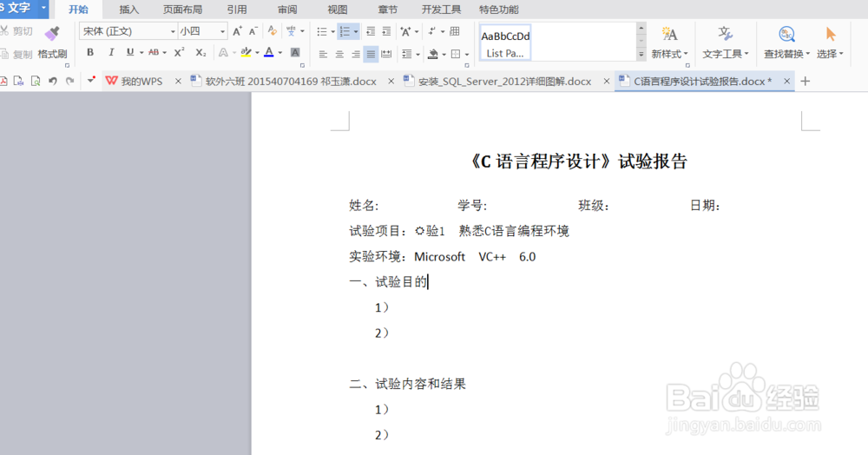The width and height of the screenshot is (868, 455).
Task: Click the clear formatting eraser icon
Action: 272,31
